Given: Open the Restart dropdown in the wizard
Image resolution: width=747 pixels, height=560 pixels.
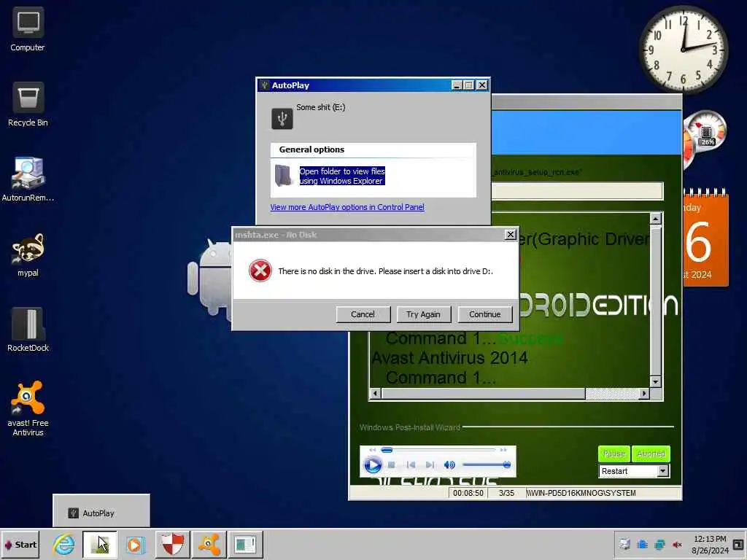Looking at the screenshot, I should [x=662, y=471].
